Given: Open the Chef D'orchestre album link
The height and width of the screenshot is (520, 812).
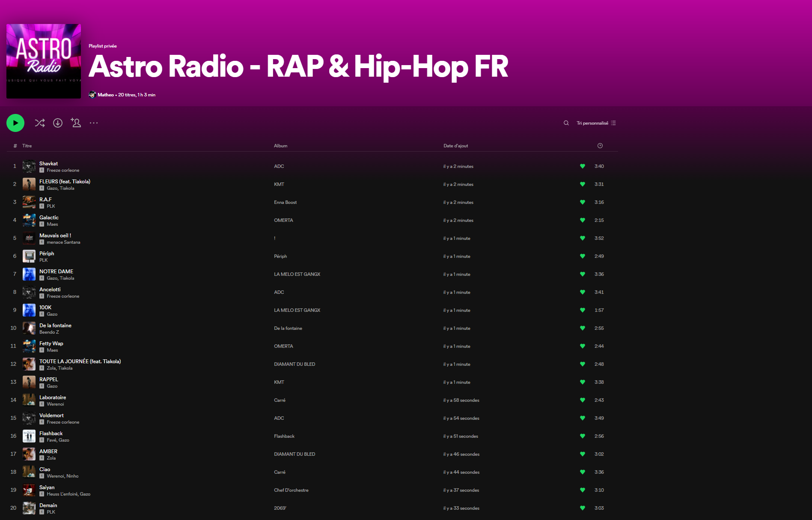Looking at the screenshot, I should pos(291,490).
